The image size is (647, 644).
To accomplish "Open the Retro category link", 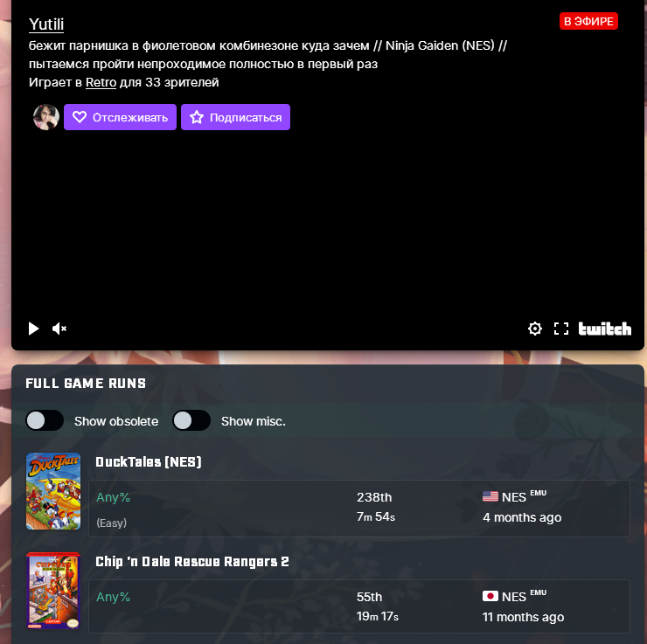I will coord(101,82).
